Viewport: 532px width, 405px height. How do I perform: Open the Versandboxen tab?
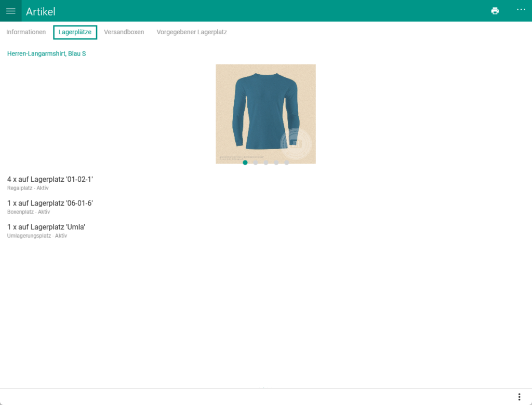[x=124, y=32]
